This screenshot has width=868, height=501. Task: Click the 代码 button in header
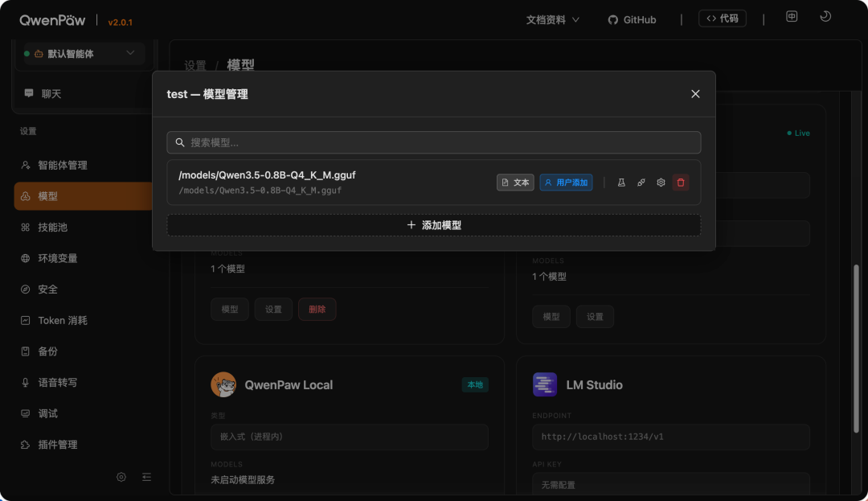coord(722,18)
